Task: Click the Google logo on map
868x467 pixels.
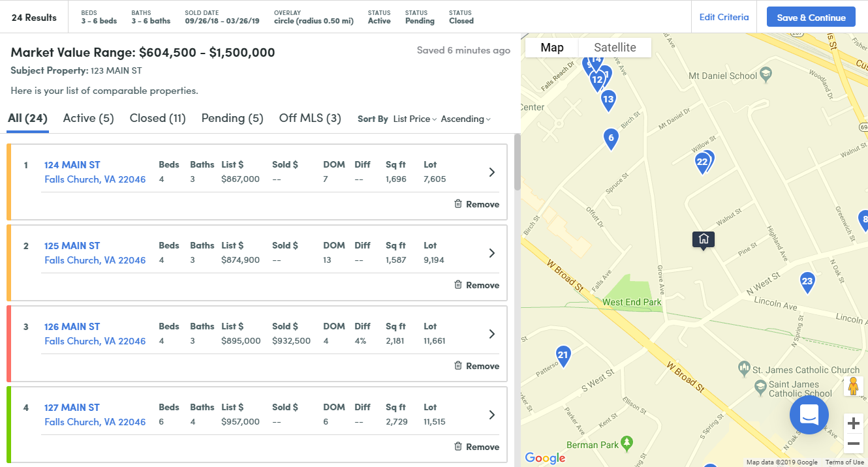Action: (x=545, y=458)
